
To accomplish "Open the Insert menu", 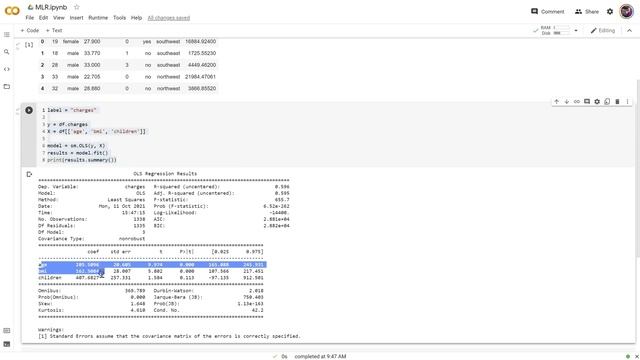I will [76, 18].
